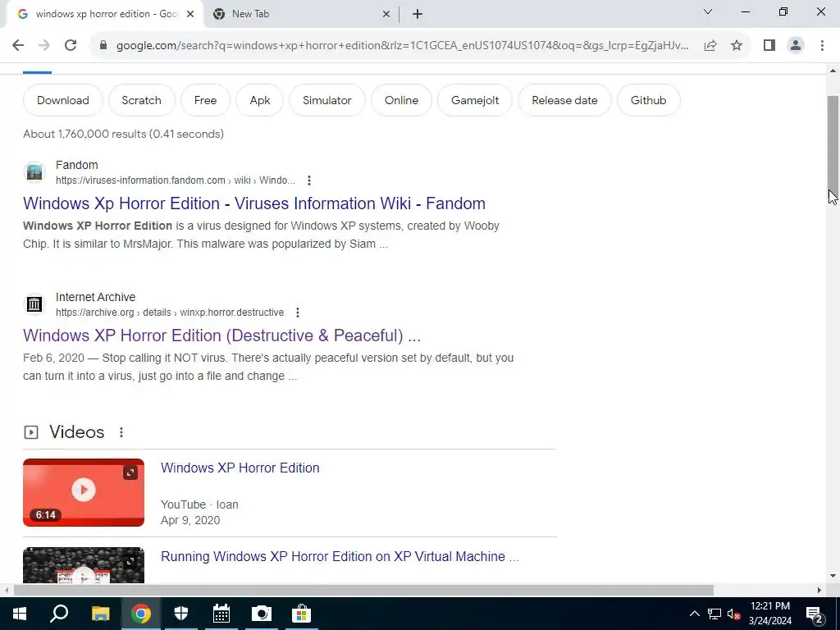Click the padlock site info icon
Screen dimensions: 840x630
pos(103,45)
